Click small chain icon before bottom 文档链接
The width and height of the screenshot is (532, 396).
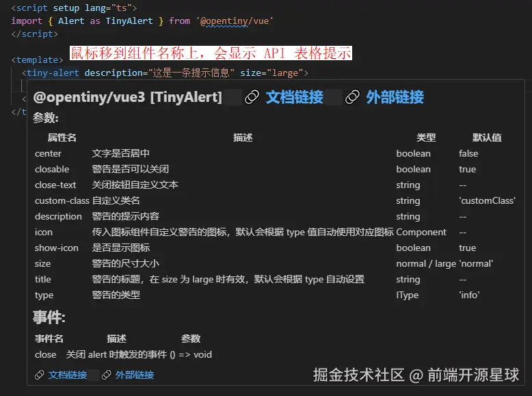pyautogui.click(x=40, y=375)
